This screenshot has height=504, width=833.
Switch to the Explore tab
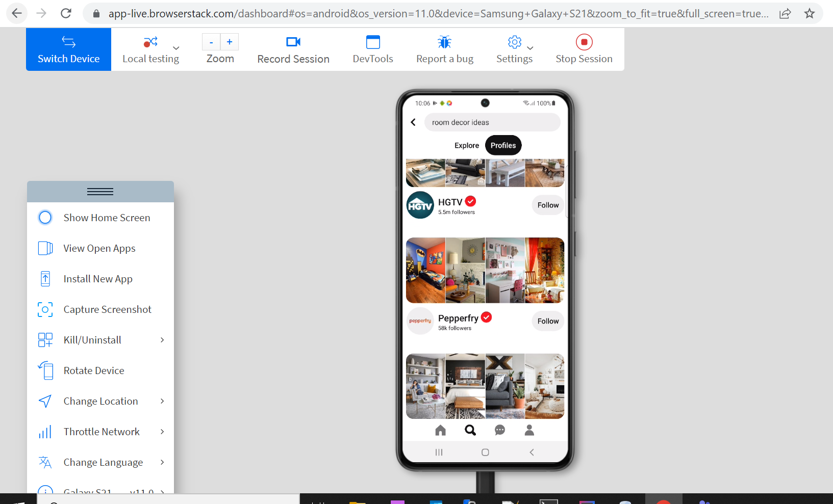(467, 146)
